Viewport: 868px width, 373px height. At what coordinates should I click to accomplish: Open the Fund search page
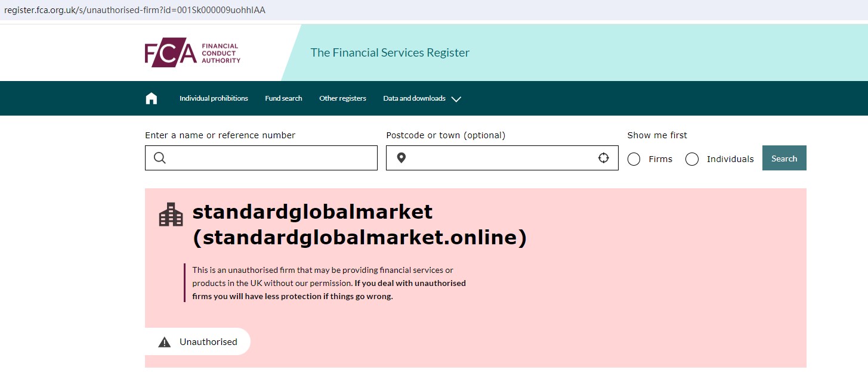coord(283,98)
